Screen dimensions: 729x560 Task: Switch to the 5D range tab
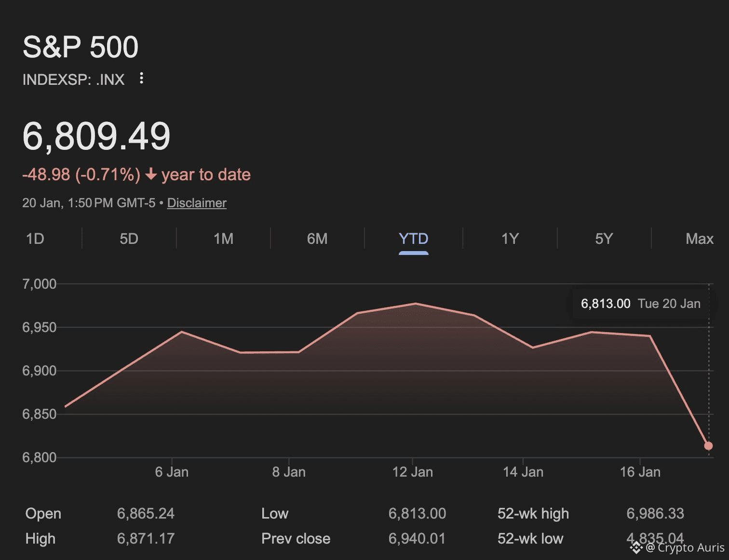(x=129, y=239)
